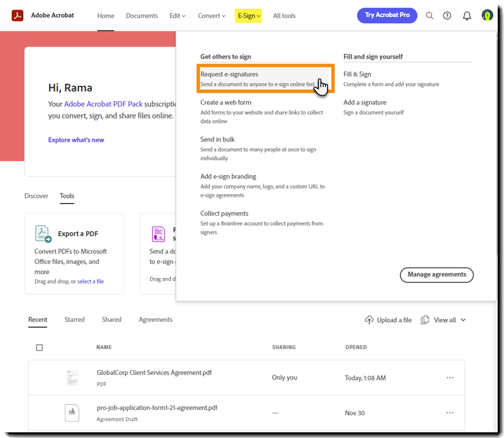Viewport: 504px width, 438px height.
Task: Click the help question mark icon
Action: click(x=447, y=15)
